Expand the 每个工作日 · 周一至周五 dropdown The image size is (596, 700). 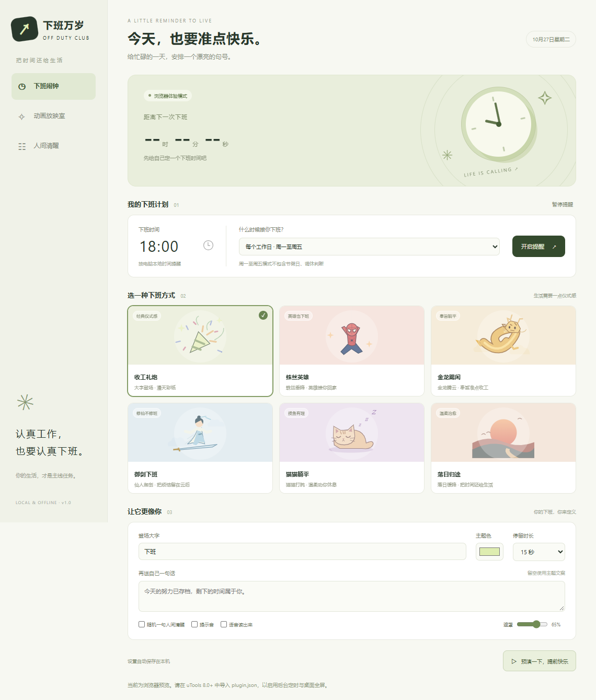(369, 247)
